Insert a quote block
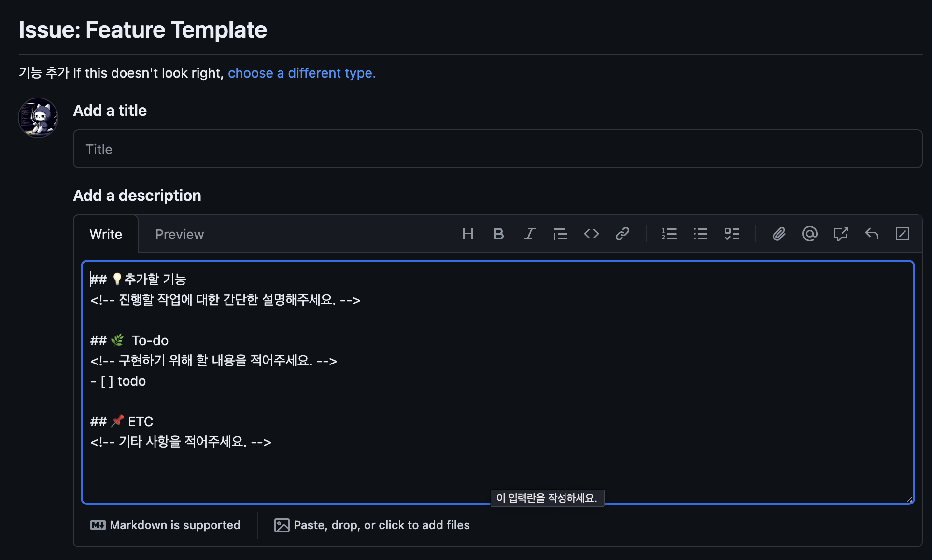This screenshot has height=560, width=932. [560, 234]
